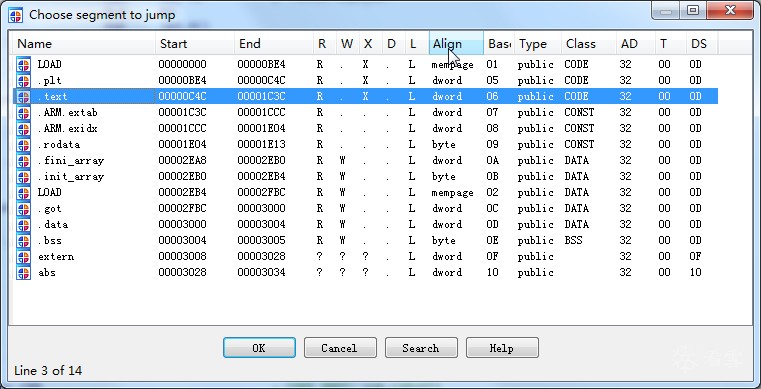Viewport: 761px width, 389px height.
Task: Sort by the End column header
Action: coord(274,44)
